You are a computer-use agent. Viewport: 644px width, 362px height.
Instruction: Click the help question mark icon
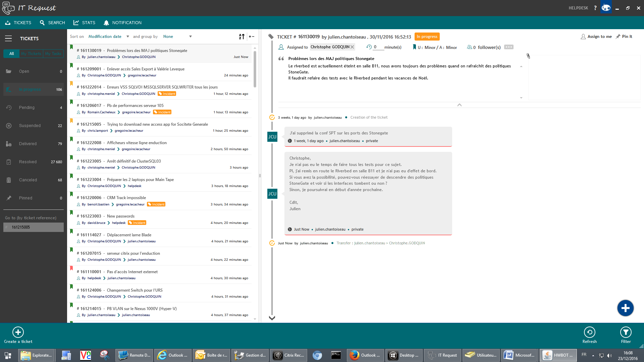pyautogui.click(x=595, y=8)
